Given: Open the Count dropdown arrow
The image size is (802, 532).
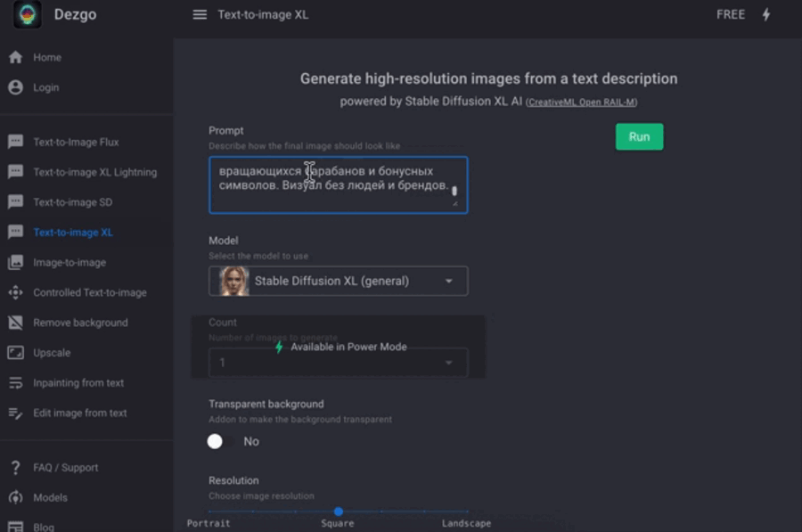Looking at the screenshot, I should point(448,363).
